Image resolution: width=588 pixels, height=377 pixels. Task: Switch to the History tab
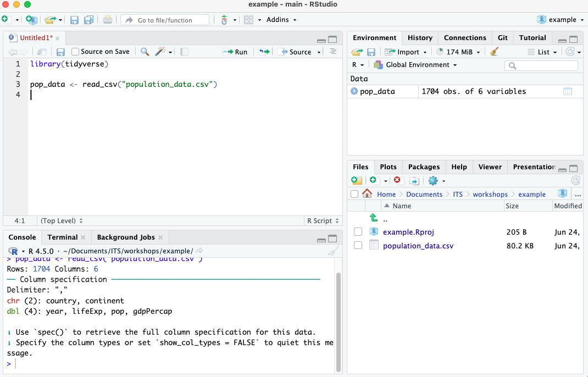coord(420,38)
